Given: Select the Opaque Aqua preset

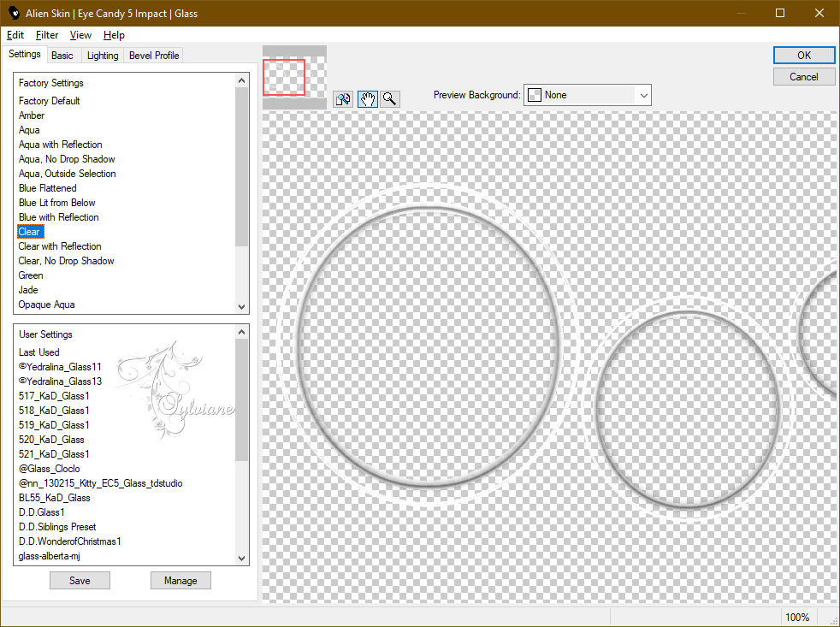Looking at the screenshot, I should tap(46, 305).
